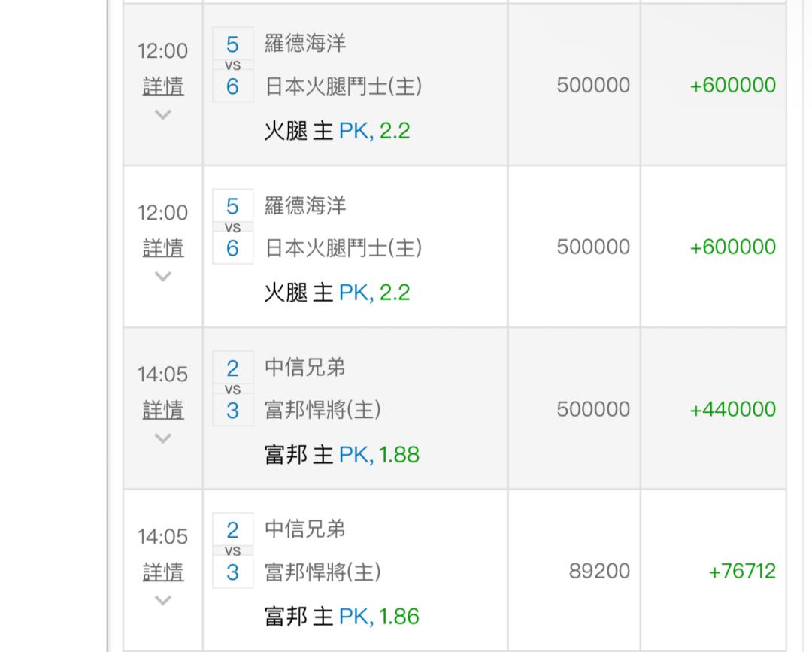Open 詳情 link in the topmost 12:00 row

(163, 86)
